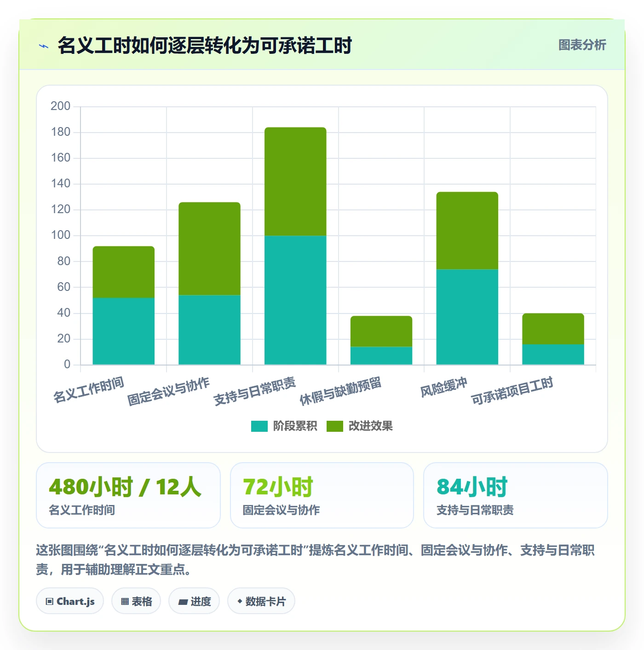This screenshot has width=644, height=650.
Task: Click the Chart.js tag chip
Action: click(x=70, y=601)
